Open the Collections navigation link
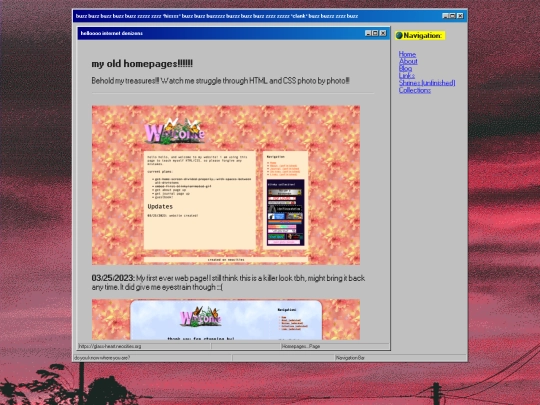 (415, 90)
